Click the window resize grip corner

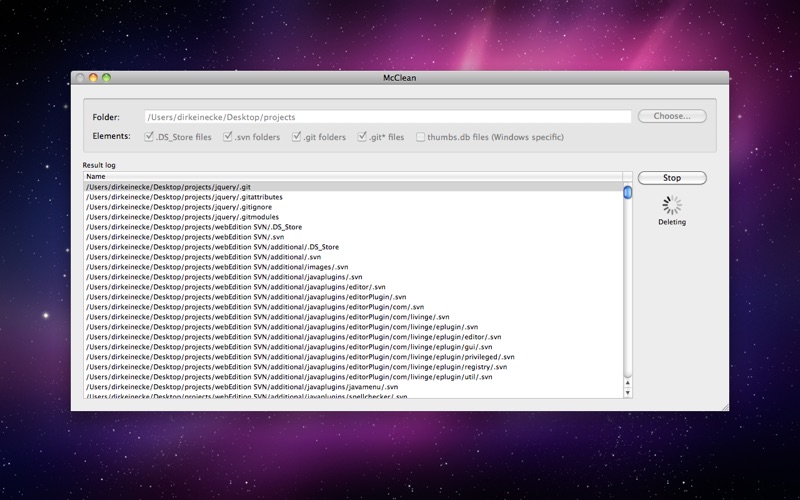tap(725, 407)
